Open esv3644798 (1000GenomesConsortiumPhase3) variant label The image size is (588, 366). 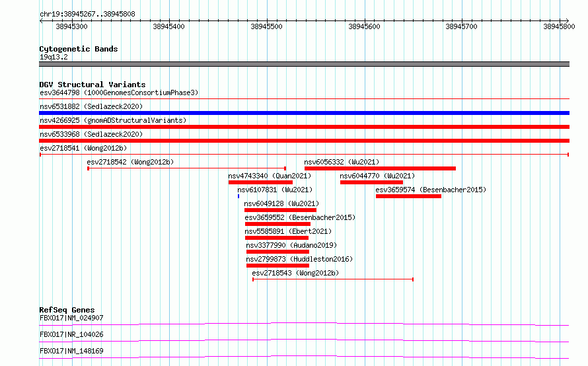pos(119,92)
